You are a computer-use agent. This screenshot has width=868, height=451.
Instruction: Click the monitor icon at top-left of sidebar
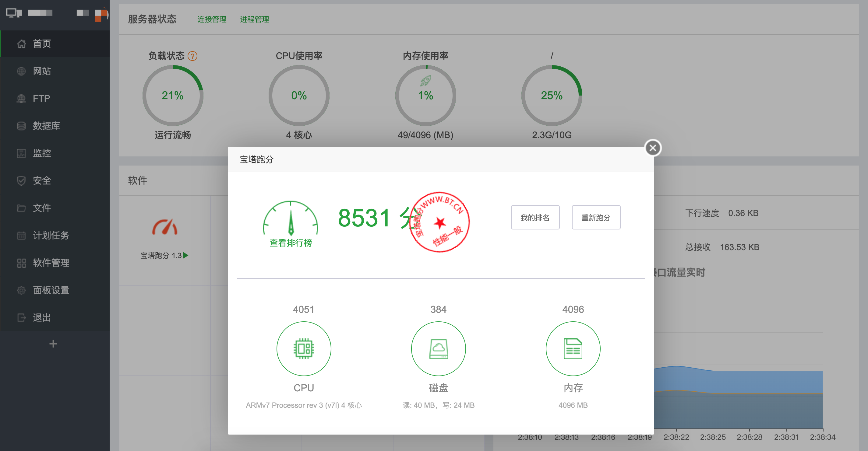[x=14, y=13]
